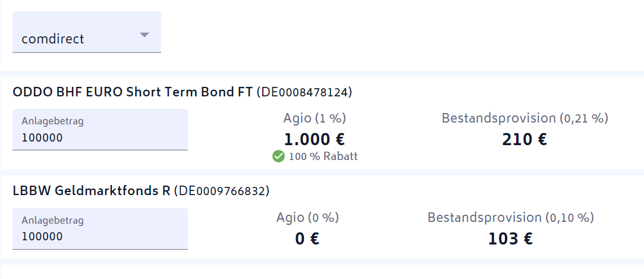Click the comdirect broker selection text
The width and height of the screenshot is (644, 279).
click(53, 39)
